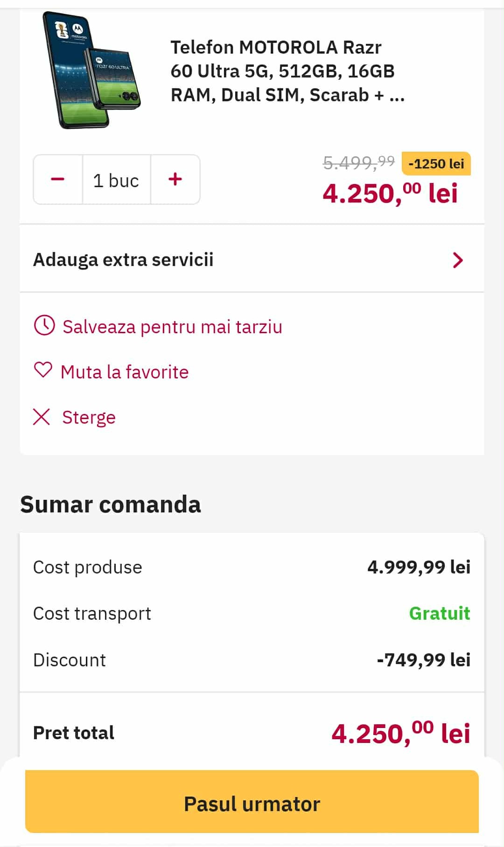Click the green Gratuit transport value

tap(440, 613)
